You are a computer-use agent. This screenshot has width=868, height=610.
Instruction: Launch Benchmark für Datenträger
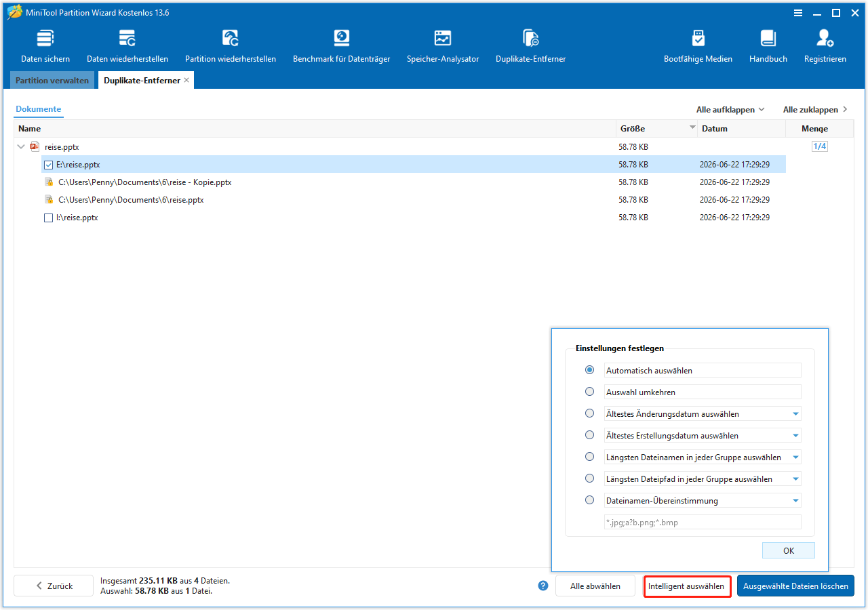pos(342,46)
